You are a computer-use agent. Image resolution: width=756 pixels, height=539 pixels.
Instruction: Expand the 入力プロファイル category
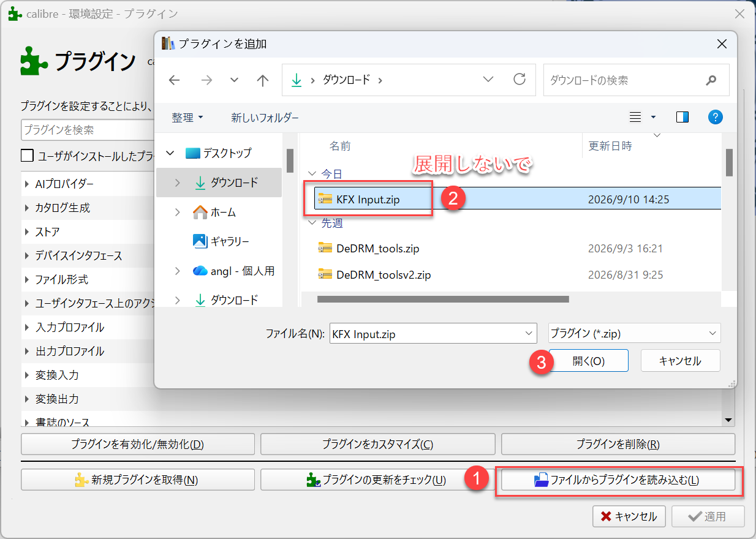pos(28,328)
